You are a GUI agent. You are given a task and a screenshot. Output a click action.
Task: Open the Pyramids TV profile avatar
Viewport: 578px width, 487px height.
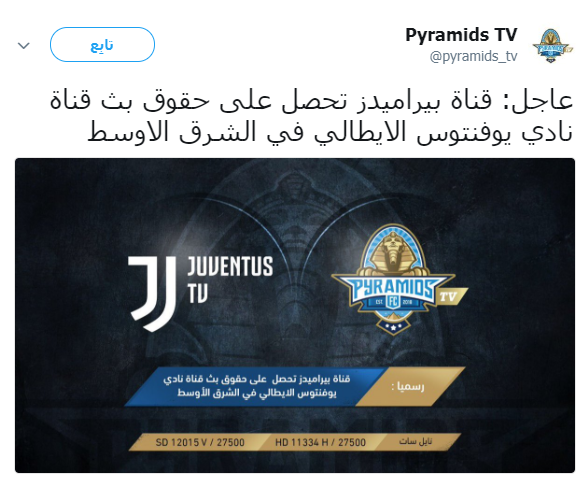point(552,45)
